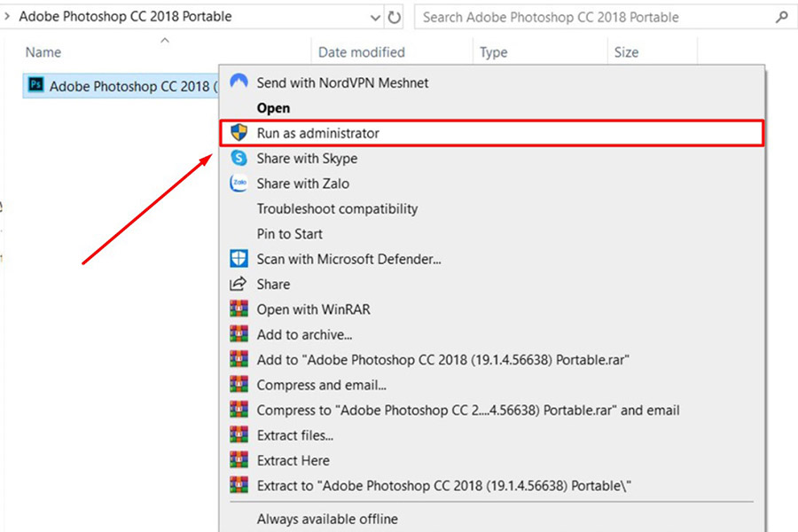Choose Share with Zalo
The height and width of the screenshot is (532, 798).
tap(491, 184)
